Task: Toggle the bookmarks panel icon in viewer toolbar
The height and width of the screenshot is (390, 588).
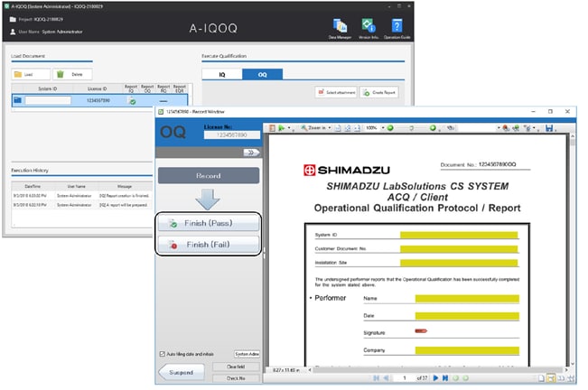Action: tap(272, 128)
